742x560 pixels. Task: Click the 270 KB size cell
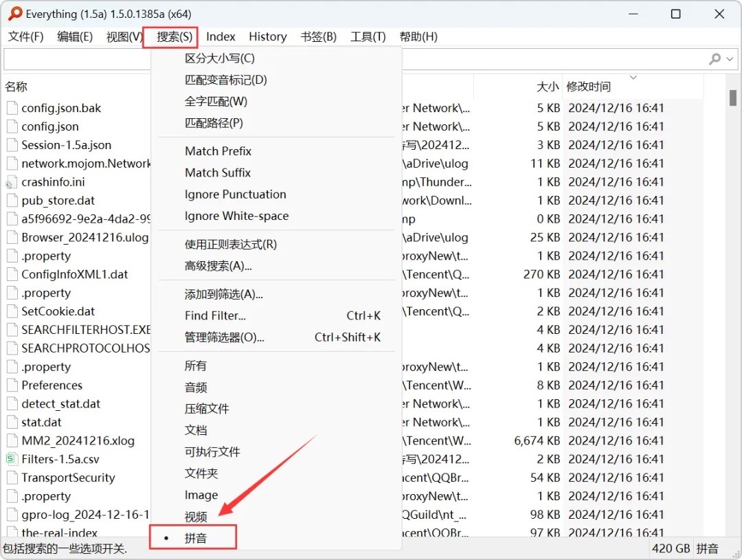click(542, 275)
